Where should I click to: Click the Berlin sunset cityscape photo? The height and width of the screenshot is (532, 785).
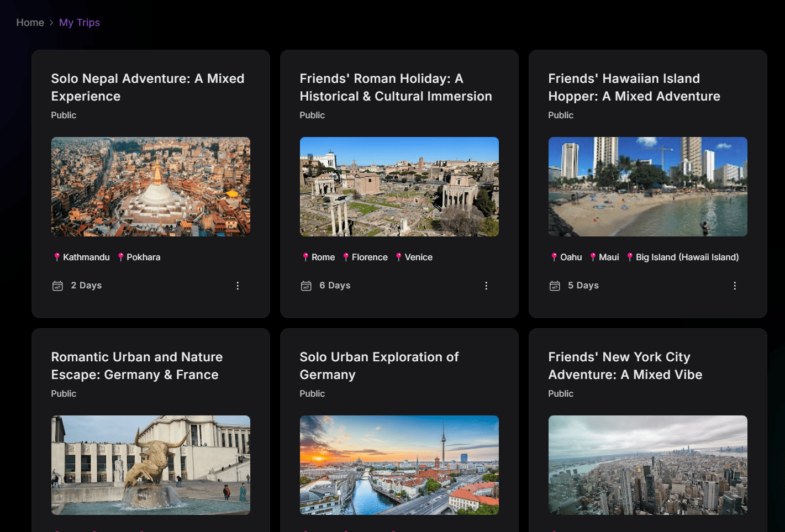[x=399, y=465]
